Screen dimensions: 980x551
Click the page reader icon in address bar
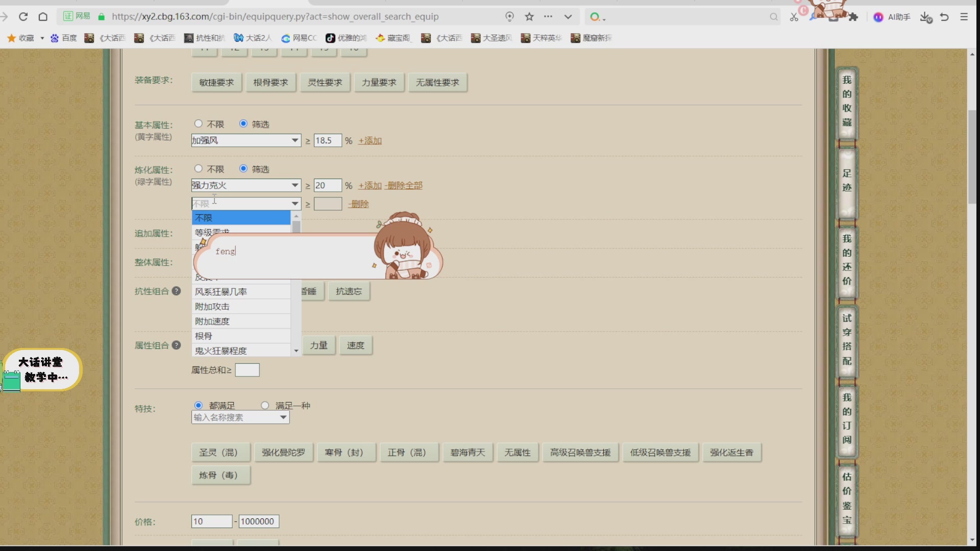click(509, 17)
